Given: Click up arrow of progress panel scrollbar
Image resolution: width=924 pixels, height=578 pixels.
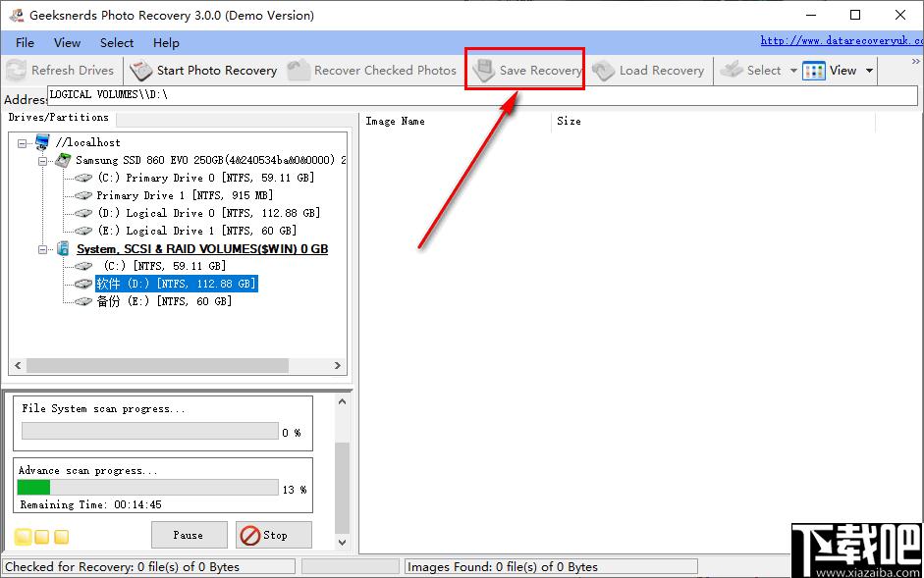Looking at the screenshot, I should [x=342, y=401].
